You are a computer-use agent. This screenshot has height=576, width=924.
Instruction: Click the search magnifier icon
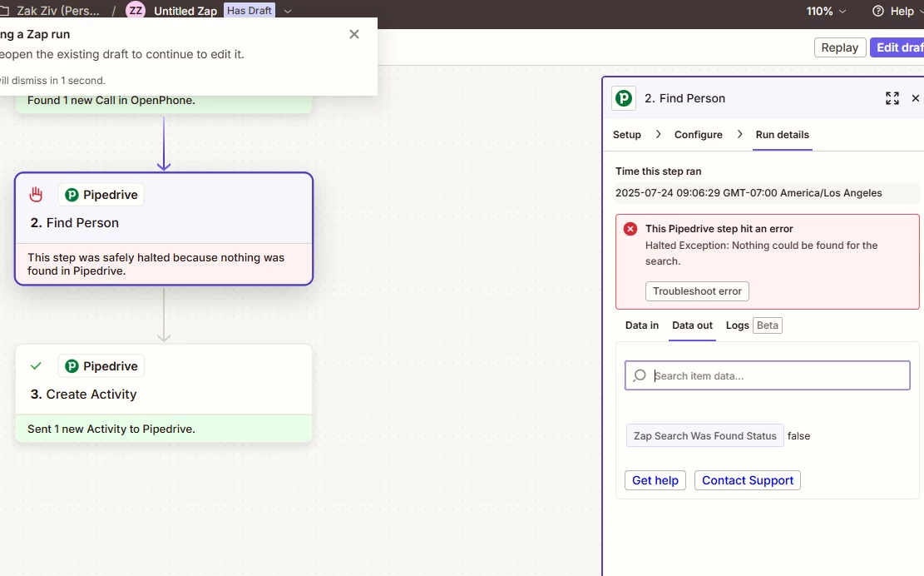coord(640,375)
